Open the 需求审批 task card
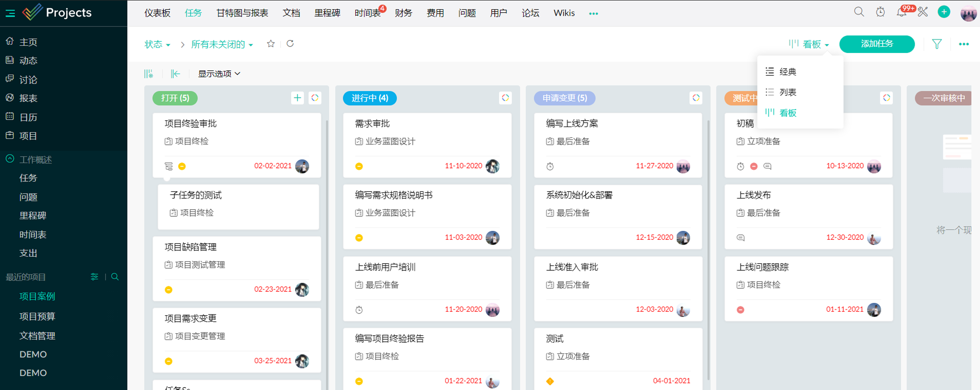The image size is (980, 390). tap(372, 123)
